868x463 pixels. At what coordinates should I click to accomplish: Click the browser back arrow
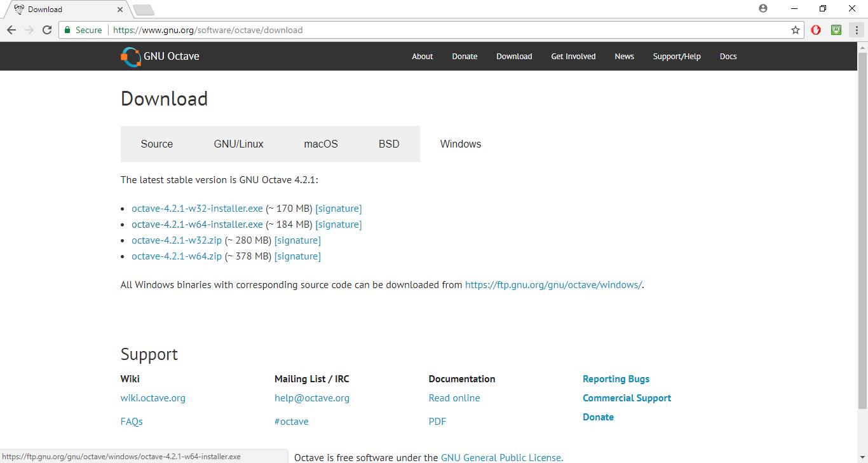tap(11, 30)
